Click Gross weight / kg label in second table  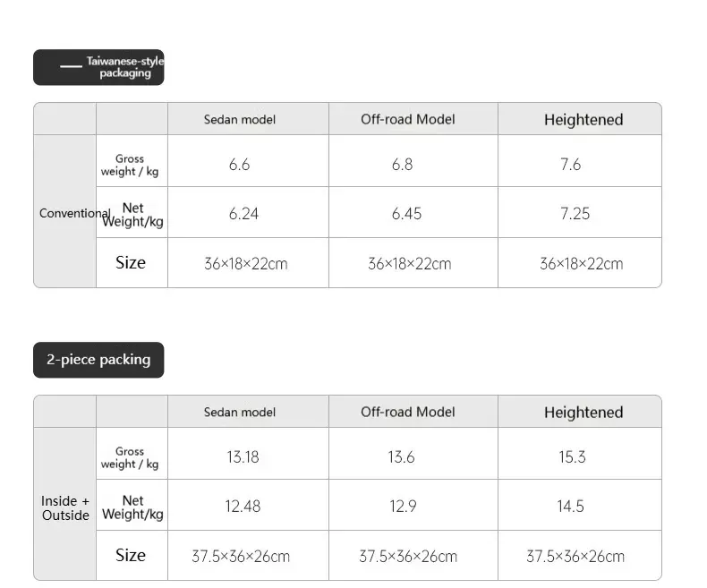(130, 457)
